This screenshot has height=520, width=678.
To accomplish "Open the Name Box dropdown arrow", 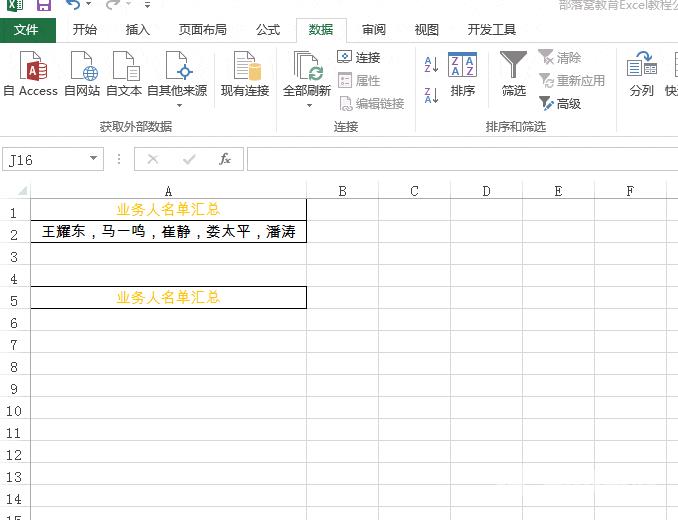I will 93,159.
